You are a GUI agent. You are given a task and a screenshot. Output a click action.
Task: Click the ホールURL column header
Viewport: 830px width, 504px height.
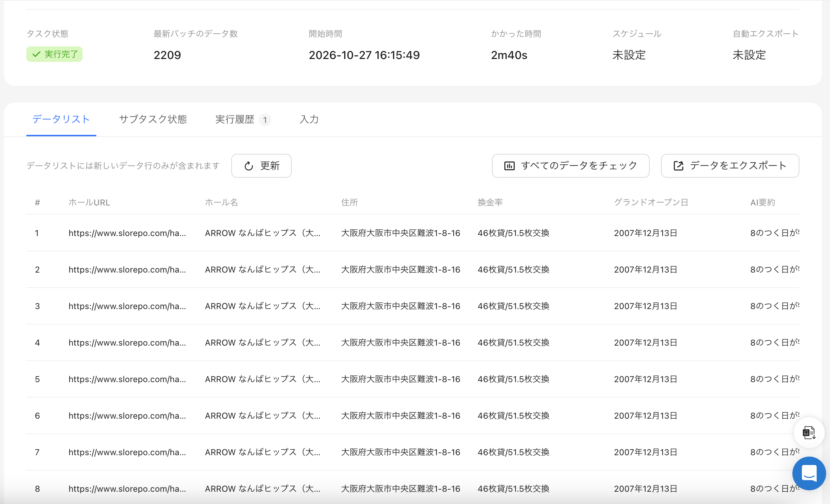tap(89, 202)
